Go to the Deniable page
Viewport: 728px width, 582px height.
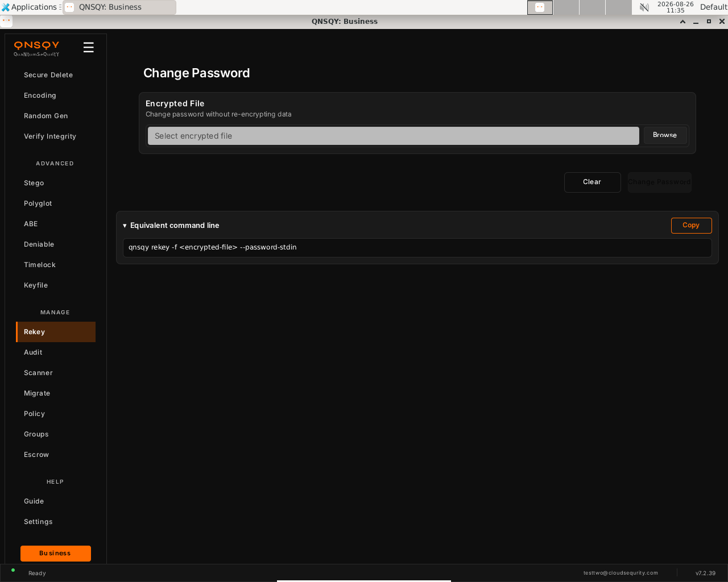[x=56, y=244]
